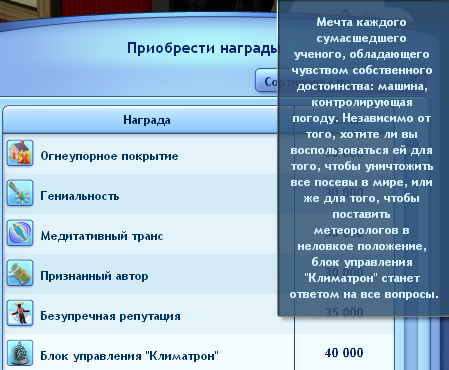Select the Огнеупорное покрытие reward name
The height and width of the screenshot is (370, 449).
click(109, 156)
